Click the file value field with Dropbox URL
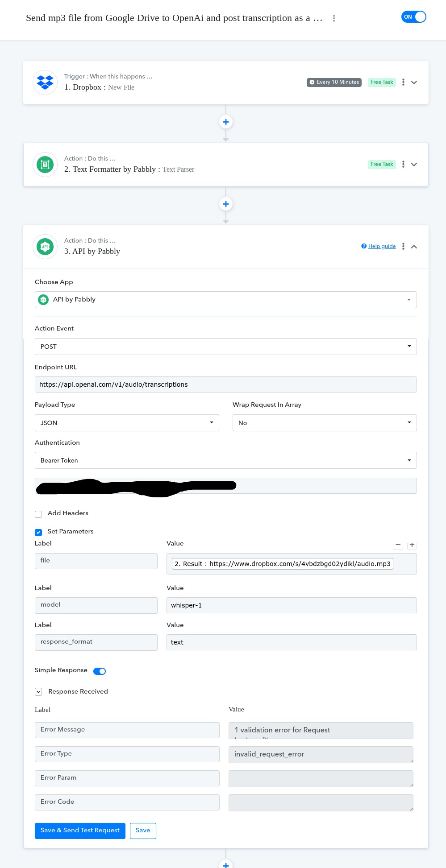 pos(292,564)
